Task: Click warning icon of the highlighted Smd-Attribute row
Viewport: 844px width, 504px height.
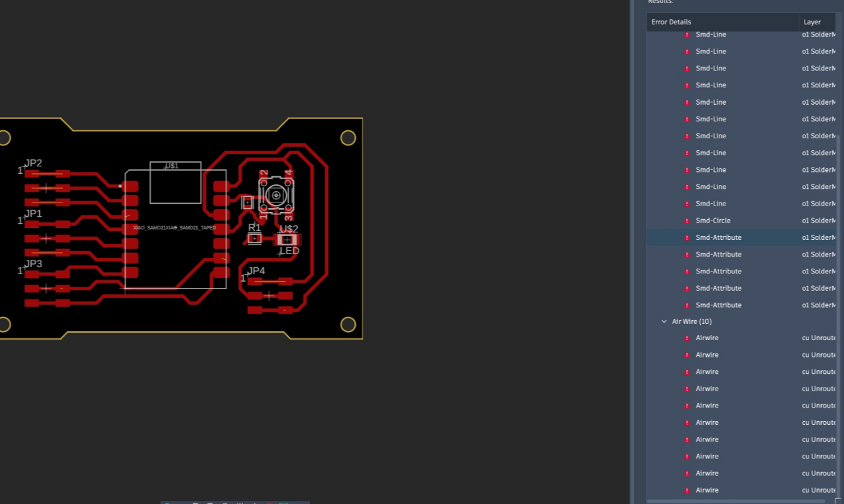Action: click(x=687, y=237)
